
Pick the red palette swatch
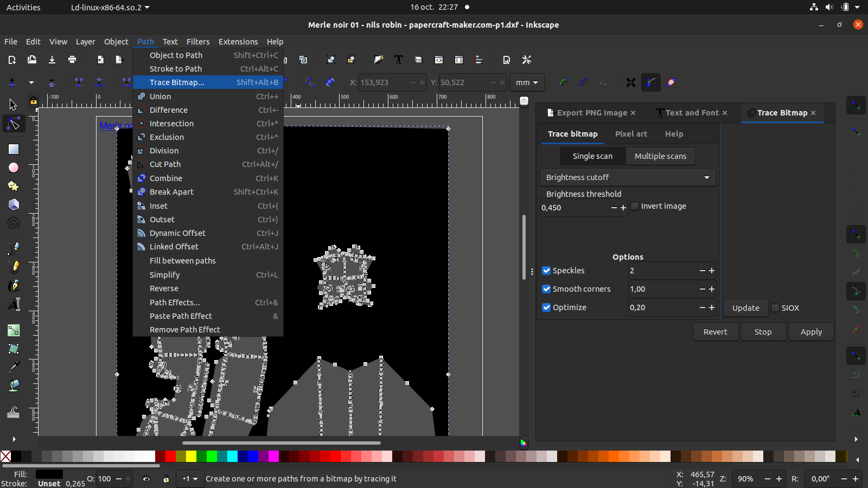[170, 457]
